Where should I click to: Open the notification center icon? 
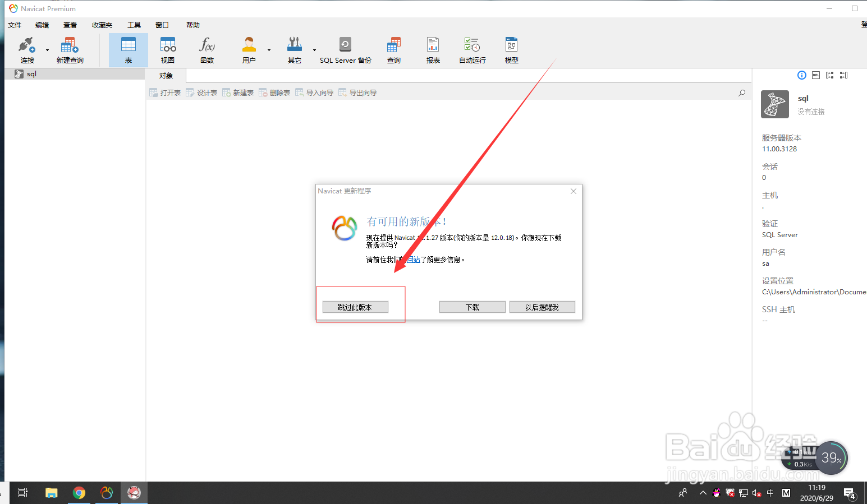[x=850, y=493]
